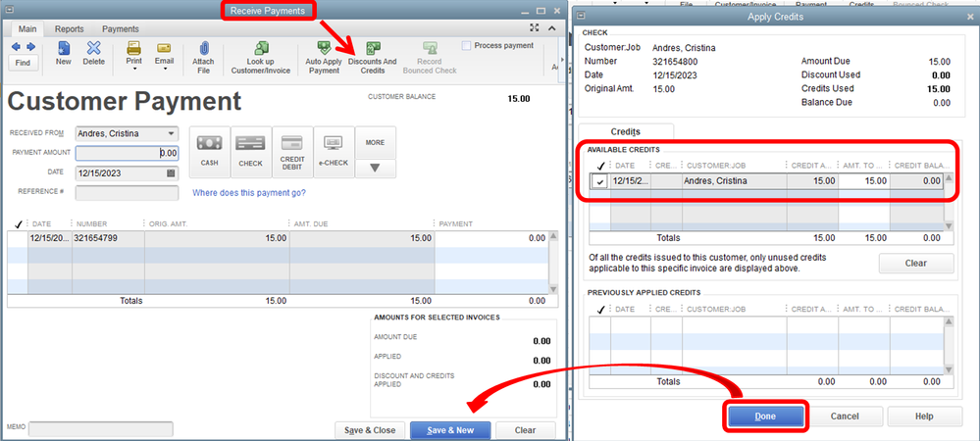Click the invoice row PAYMENT 0.00 cell

tap(490, 238)
